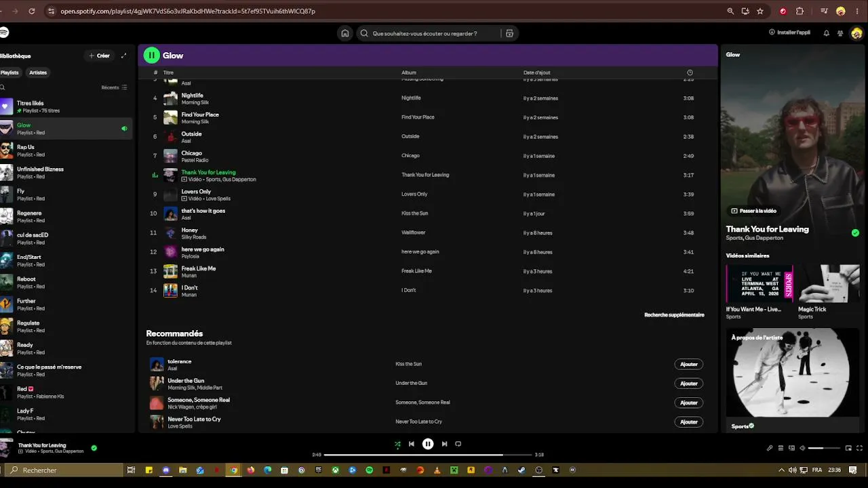Open the Unfinished Bizness playlist
The height and width of the screenshot is (488, 868).
(x=66, y=173)
